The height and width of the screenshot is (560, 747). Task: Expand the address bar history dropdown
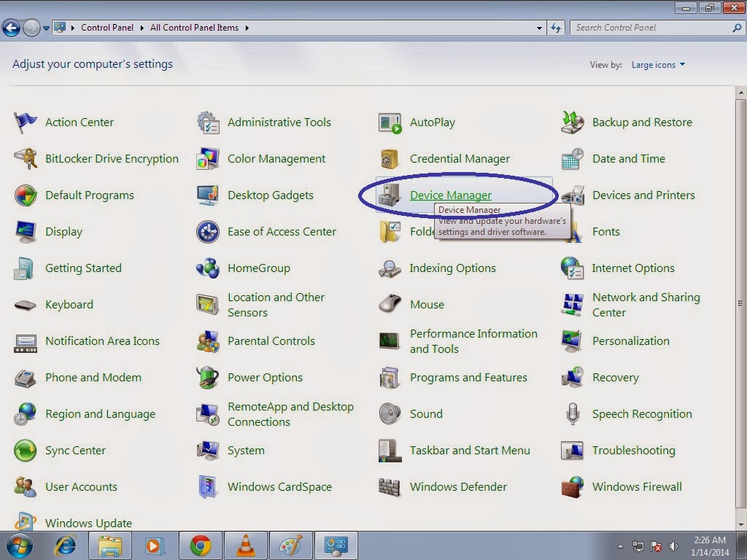538,28
